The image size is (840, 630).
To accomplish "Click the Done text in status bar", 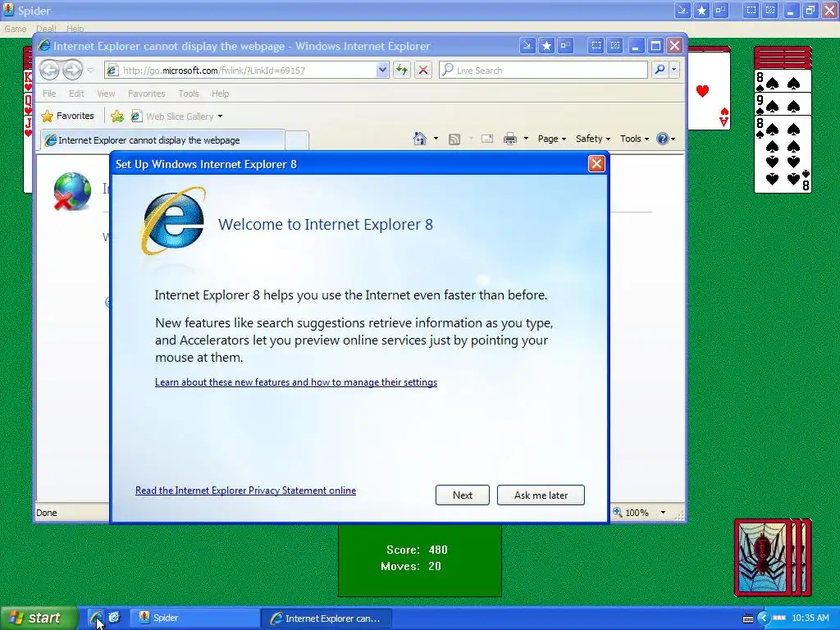I will click(x=47, y=513).
